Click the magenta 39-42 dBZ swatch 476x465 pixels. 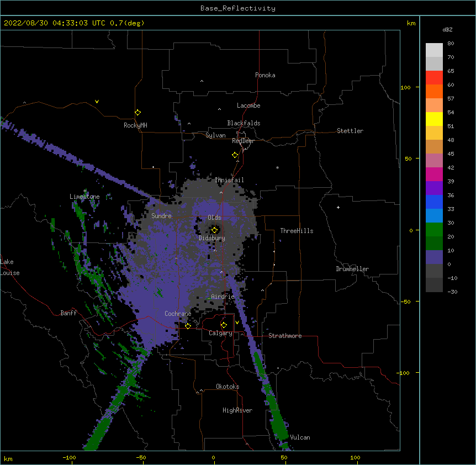[x=434, y=174]
